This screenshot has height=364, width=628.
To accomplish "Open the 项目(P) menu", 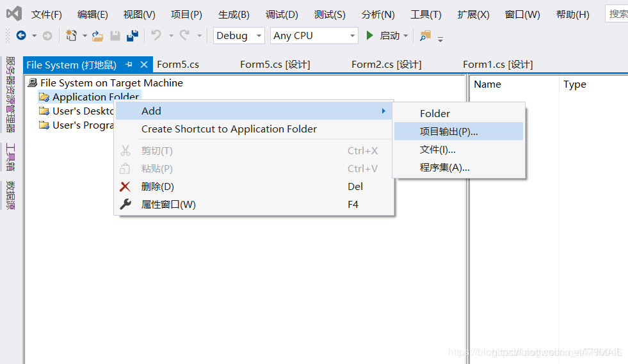I will (x=186, y=15).
